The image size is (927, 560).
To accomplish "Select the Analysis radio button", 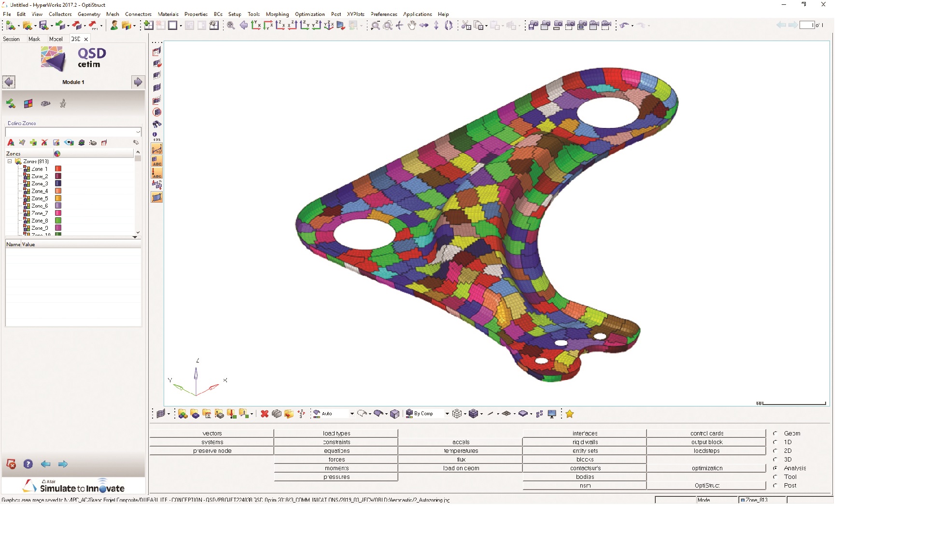I will [x=775, y=468].
